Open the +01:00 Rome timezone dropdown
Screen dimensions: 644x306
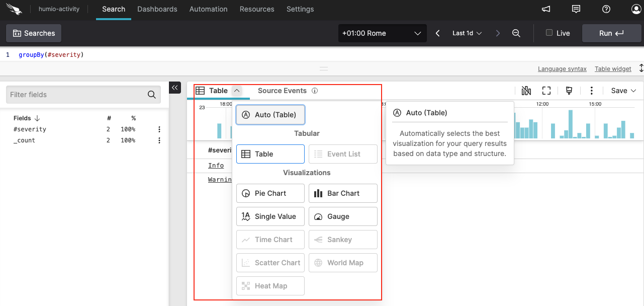coord(382,33)
